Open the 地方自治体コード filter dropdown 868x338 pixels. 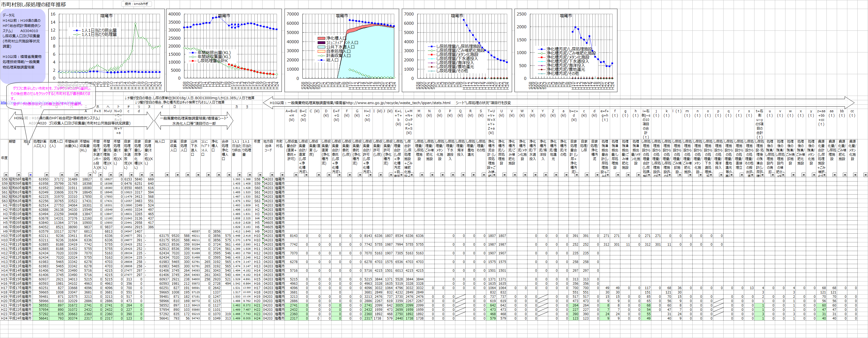tap(272, 175)
